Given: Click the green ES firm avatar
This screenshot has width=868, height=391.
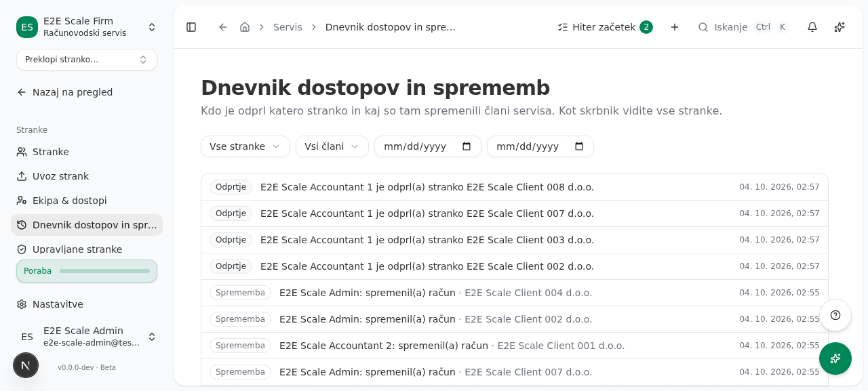Looking at the screenshot, I should (x=27, y=27).
